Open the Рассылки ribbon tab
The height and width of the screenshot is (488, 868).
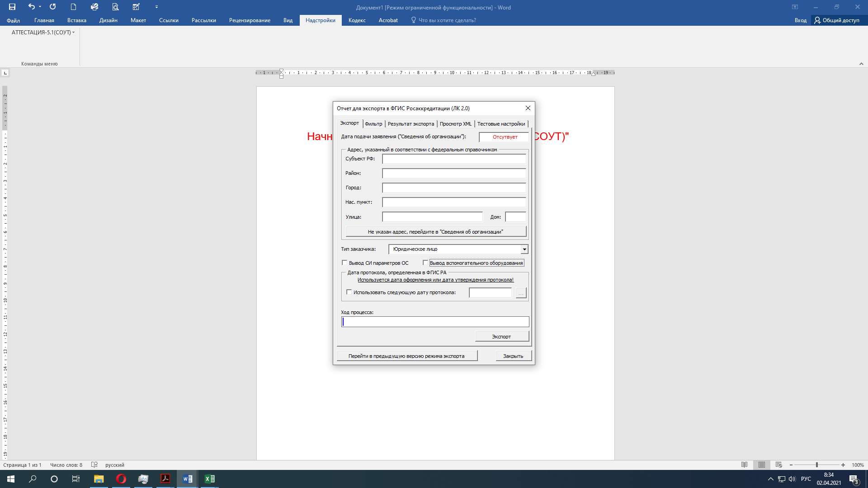coord(204,20)
